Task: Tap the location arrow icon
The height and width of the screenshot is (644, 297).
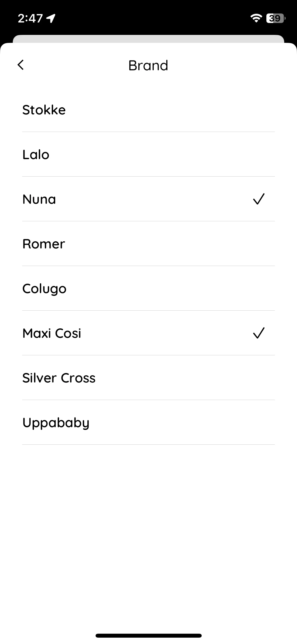Action: pyautogui.click(x=51, y=18)
